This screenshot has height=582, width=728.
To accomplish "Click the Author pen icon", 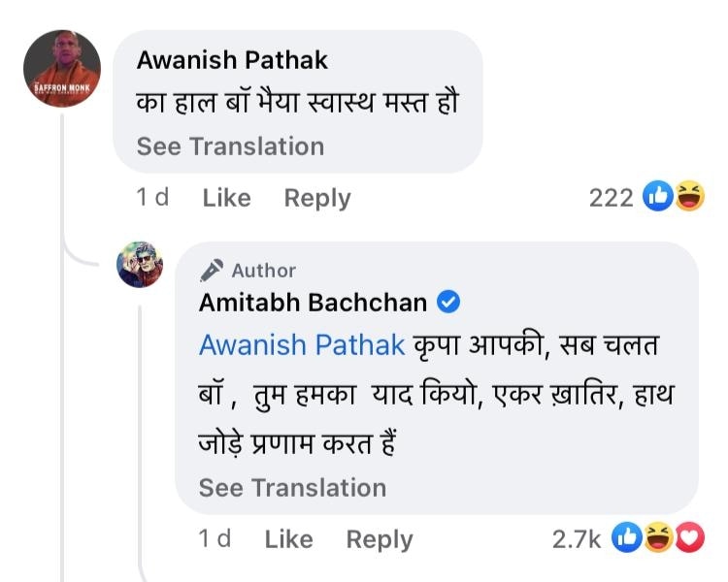I will [212, 270].
